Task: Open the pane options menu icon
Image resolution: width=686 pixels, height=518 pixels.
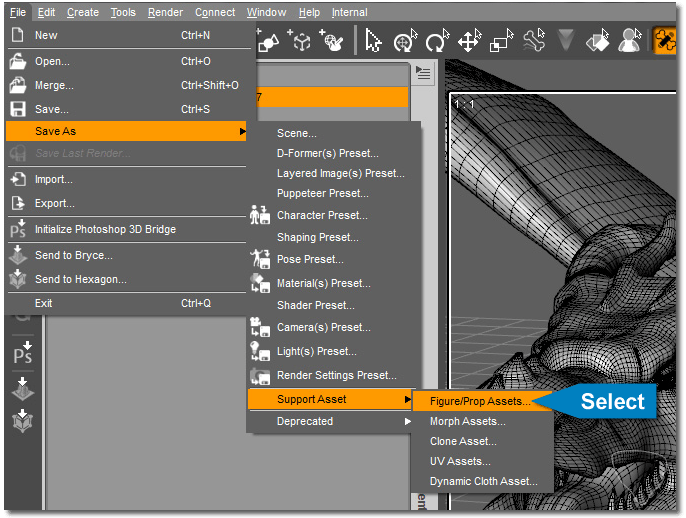Action: tap(423, 73)
